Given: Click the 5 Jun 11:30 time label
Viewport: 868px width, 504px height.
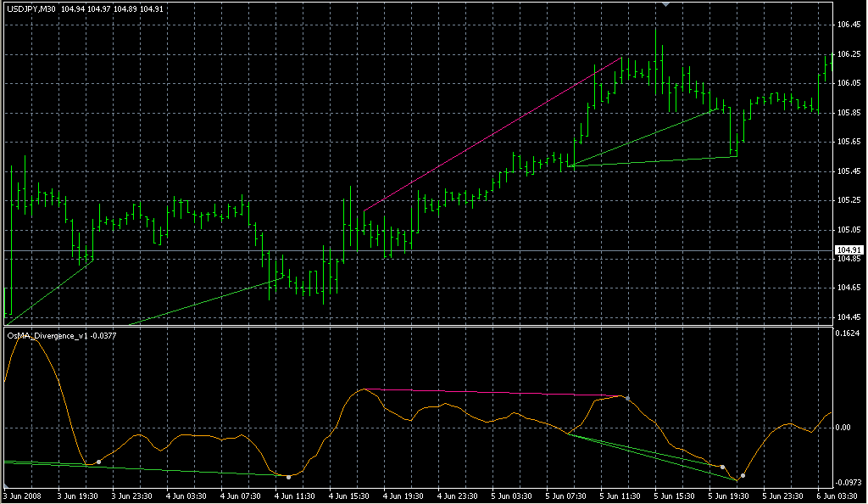Looking at the screenshot, I should click(620, 496).
